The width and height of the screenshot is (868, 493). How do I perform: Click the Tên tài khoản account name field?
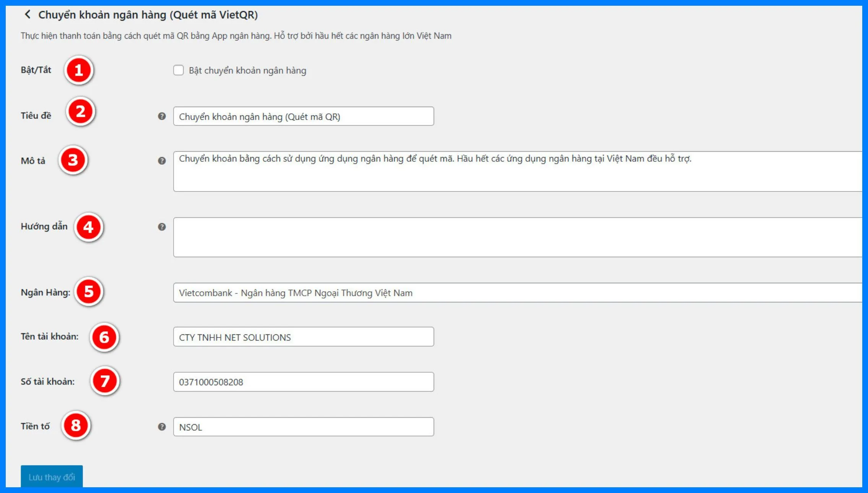303,337
